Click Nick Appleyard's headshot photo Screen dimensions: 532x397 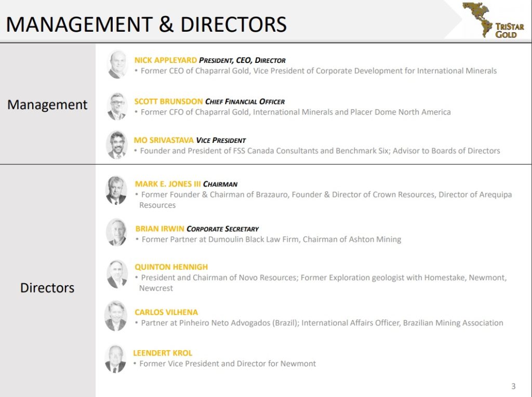[117, 65]
